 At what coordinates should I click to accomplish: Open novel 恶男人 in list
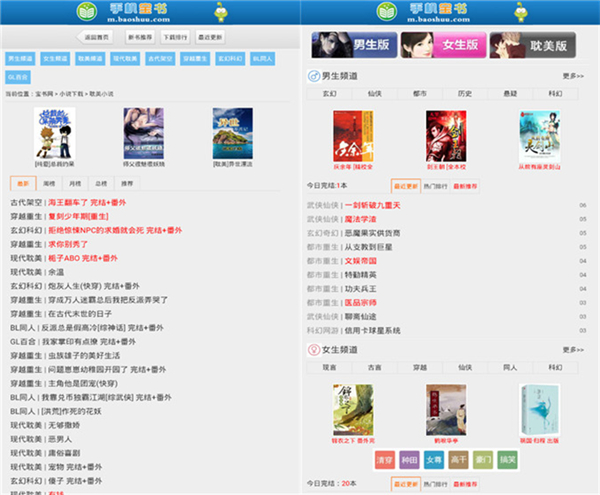[x=60, y=439]
